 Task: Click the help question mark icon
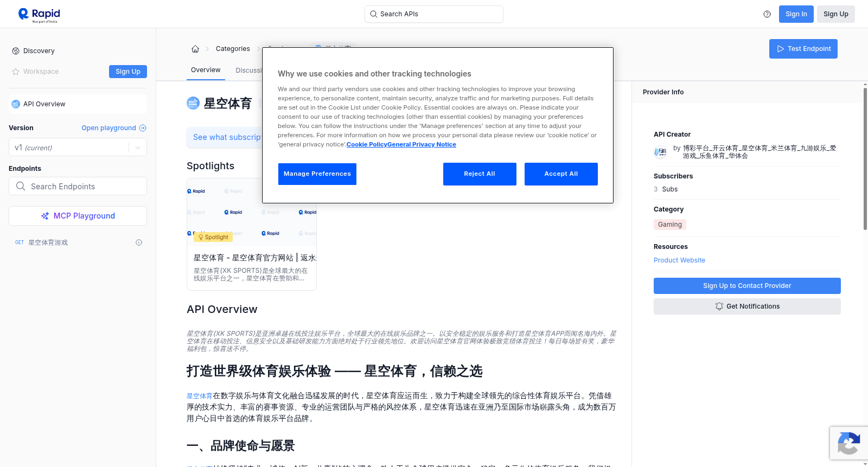(x=767, y=14)
